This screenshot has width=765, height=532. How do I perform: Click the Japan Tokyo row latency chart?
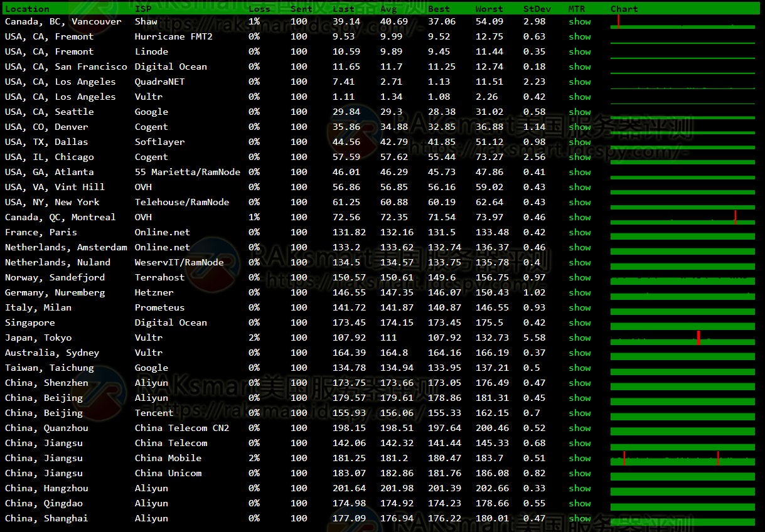683,338
